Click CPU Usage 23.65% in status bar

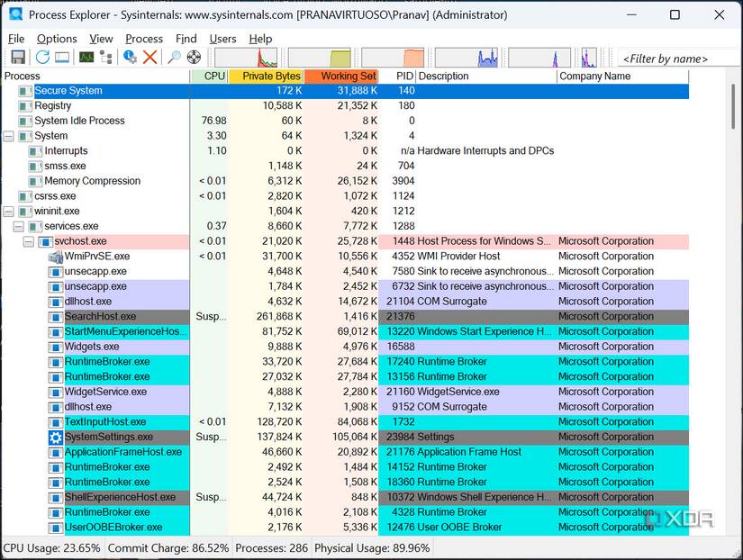tap(51, 548)
